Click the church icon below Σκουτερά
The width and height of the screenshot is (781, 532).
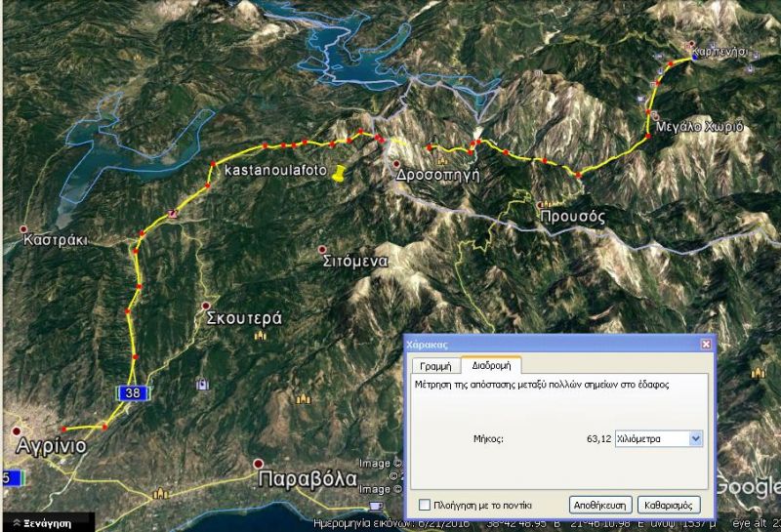(x=260, y=335)
